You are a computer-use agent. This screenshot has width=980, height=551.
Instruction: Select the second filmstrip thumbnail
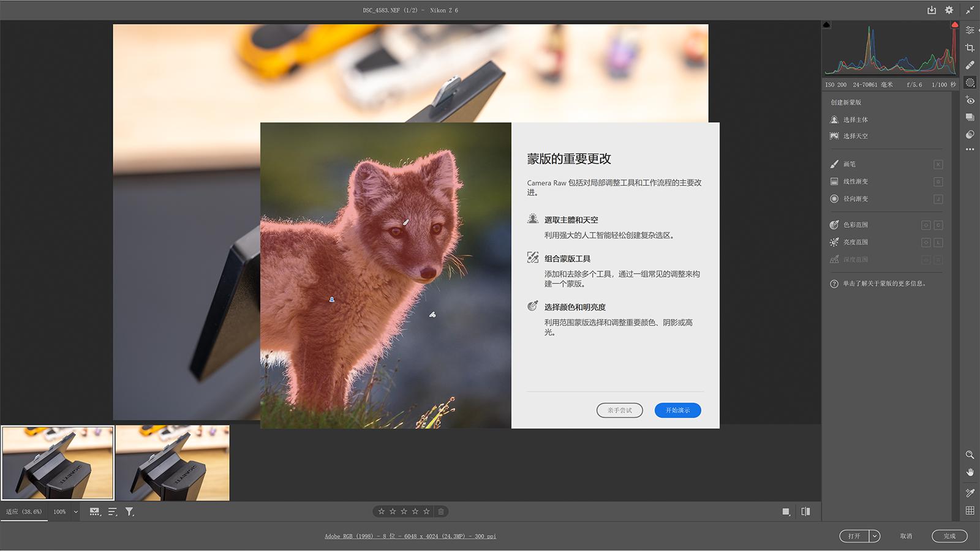(x=173, y=463)
